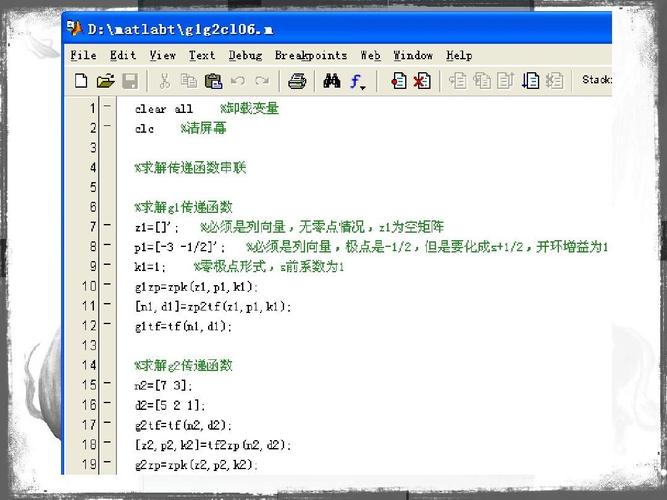Toggle breakpoint dash on line 17
The image size is (667, 500).
107,423
